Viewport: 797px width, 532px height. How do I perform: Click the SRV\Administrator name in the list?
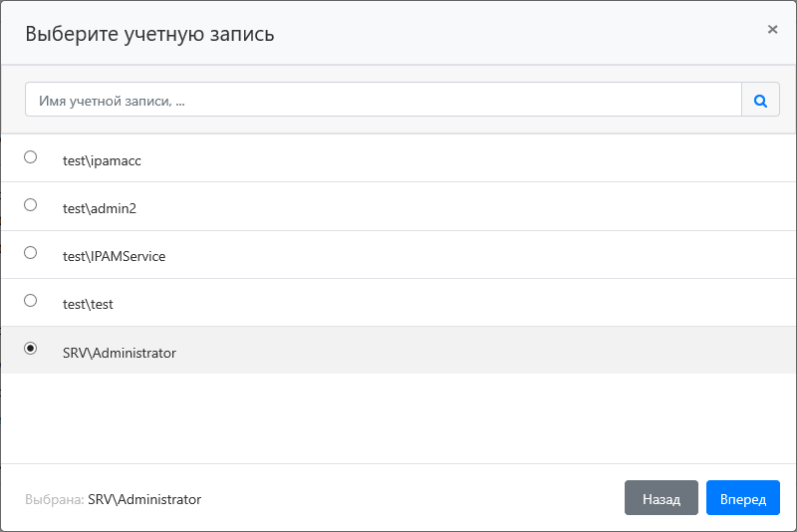[120, 353]
